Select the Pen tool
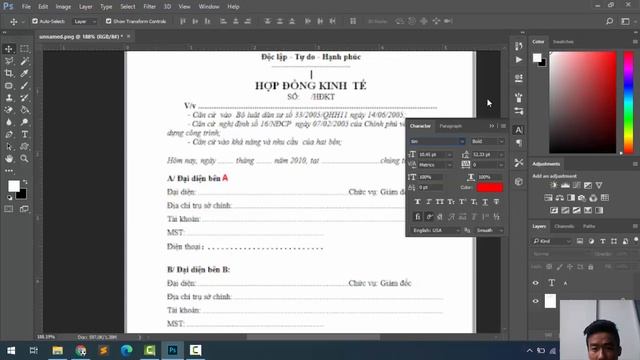The height and width of the screenshot is (360, 640). click(9, 134)
